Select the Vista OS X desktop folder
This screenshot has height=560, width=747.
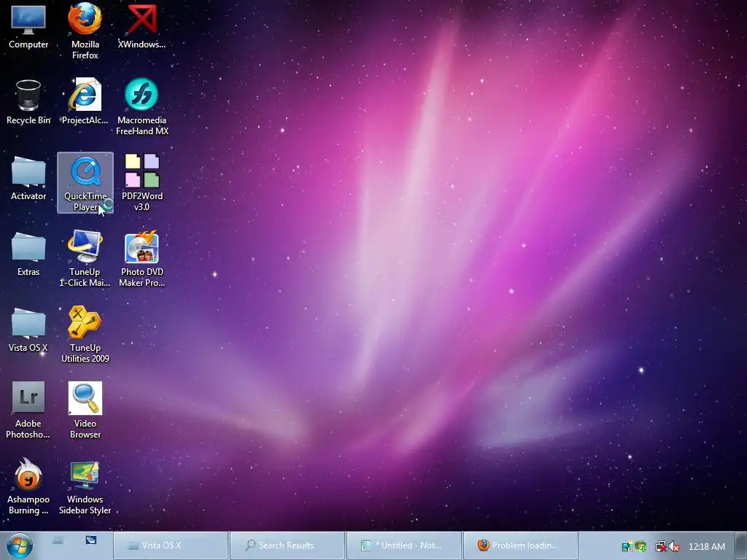[28, 330]
